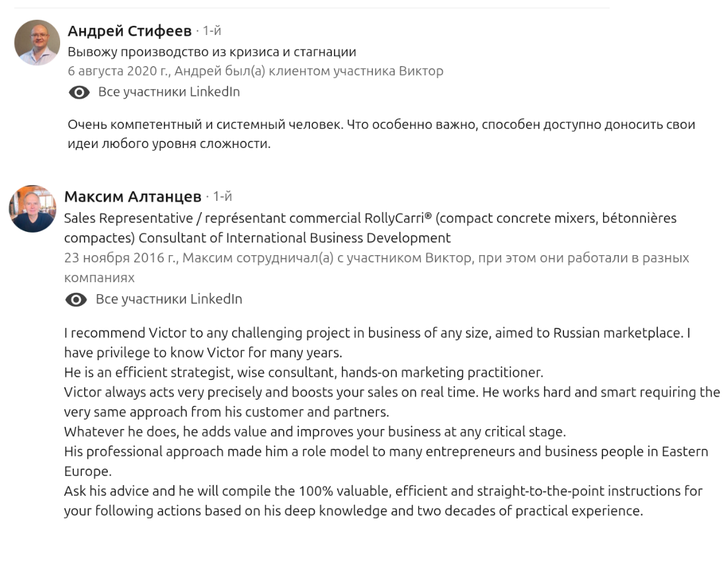The height and width of the screenshot is (575, 728).
Task: Click the 1-й badge beside Андрей Стифеев
Action: [x=212, y=31]
